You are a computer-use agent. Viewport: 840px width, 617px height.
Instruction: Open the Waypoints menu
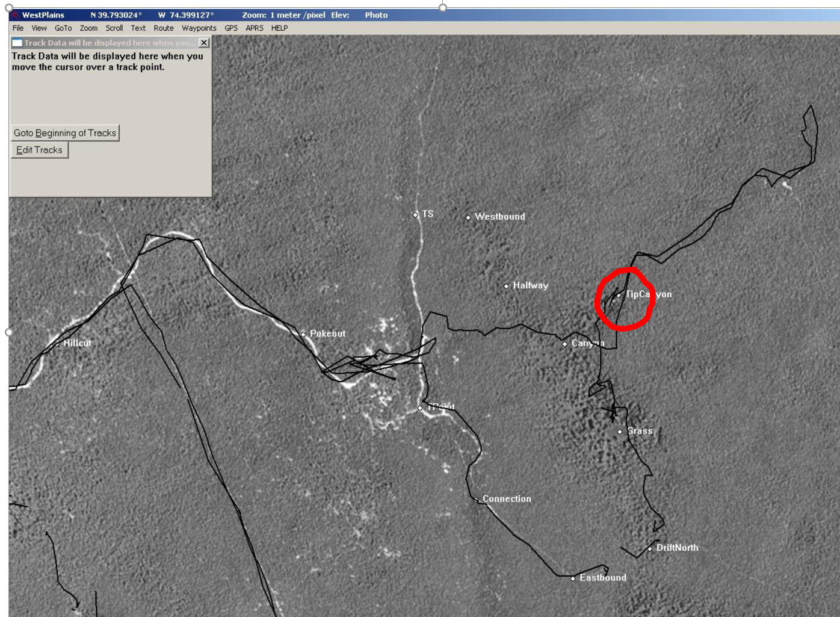tap(199, 28)
